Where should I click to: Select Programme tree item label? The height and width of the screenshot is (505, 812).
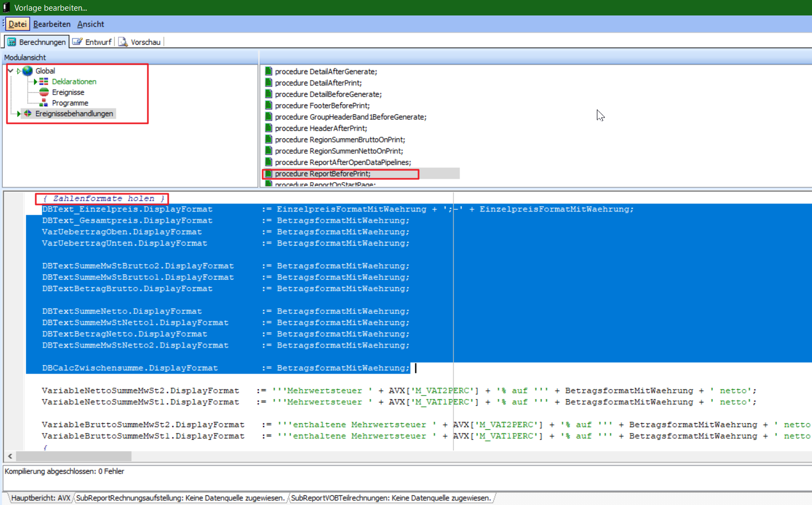(70, 103)
